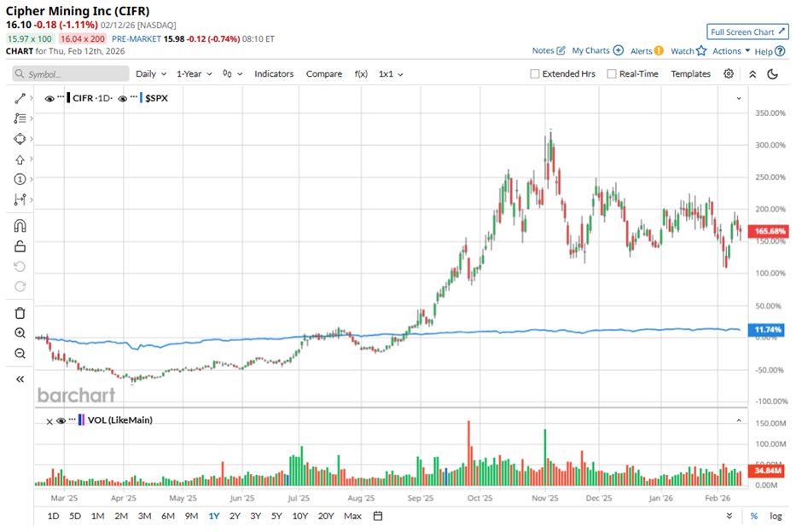Open the 1-Year range dropdown
This screenshot has width=802, height=532.
tap(192, 74)
